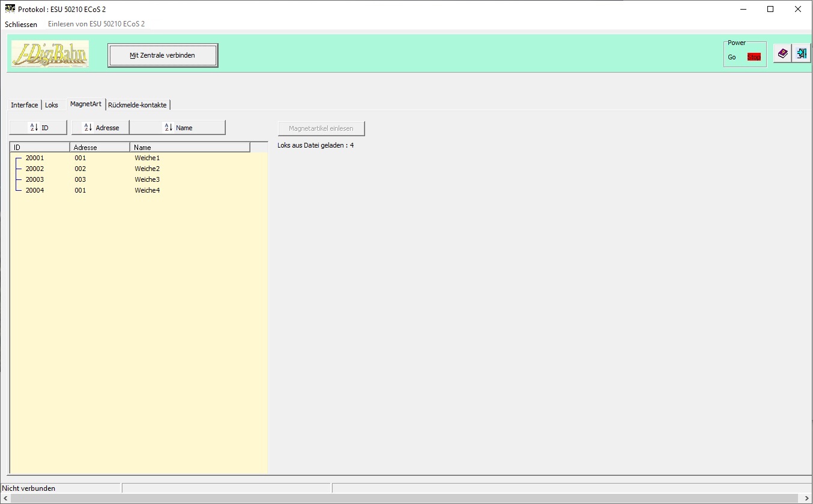Sort list by ID button
813x504 pixels.
pyautogui.click(x=38, y=127)
